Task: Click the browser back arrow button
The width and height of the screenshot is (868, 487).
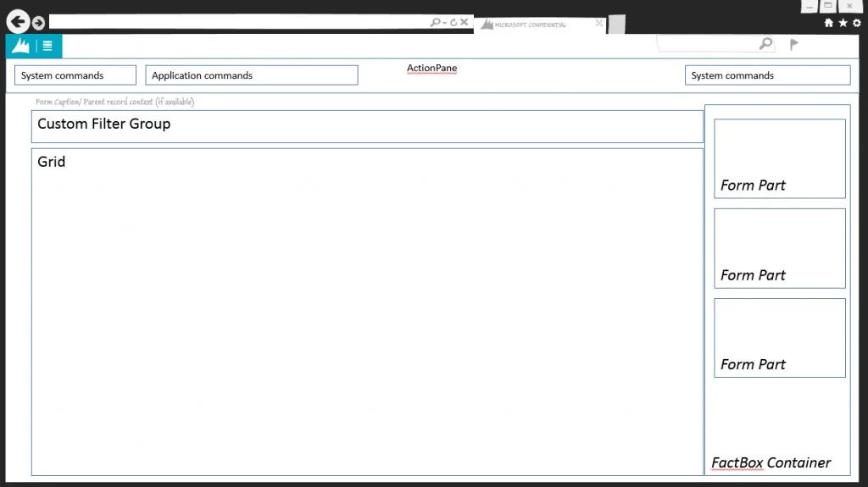Action: coord(18,22)
